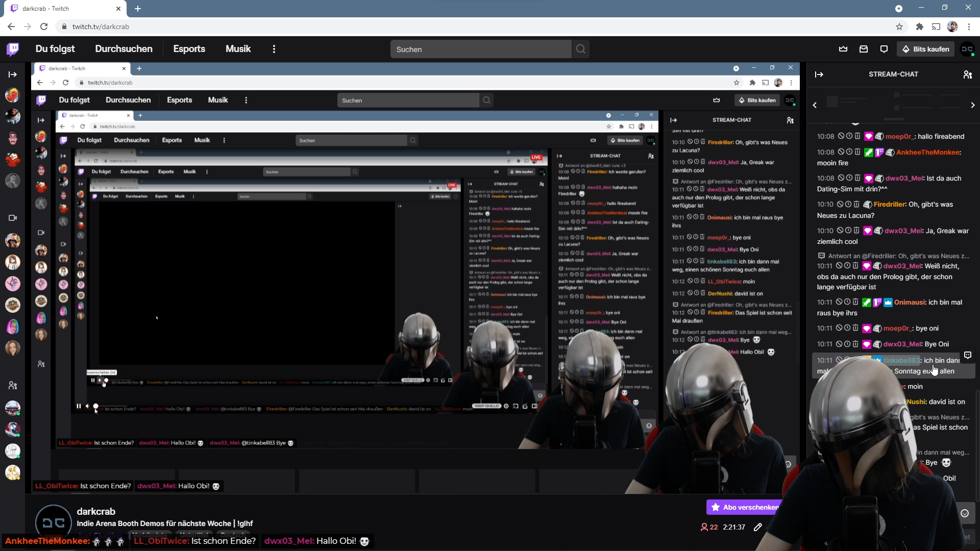
Task: Open the round arrow button in the browser title bar
Action: pyautogui.click(x=899, y=9)
